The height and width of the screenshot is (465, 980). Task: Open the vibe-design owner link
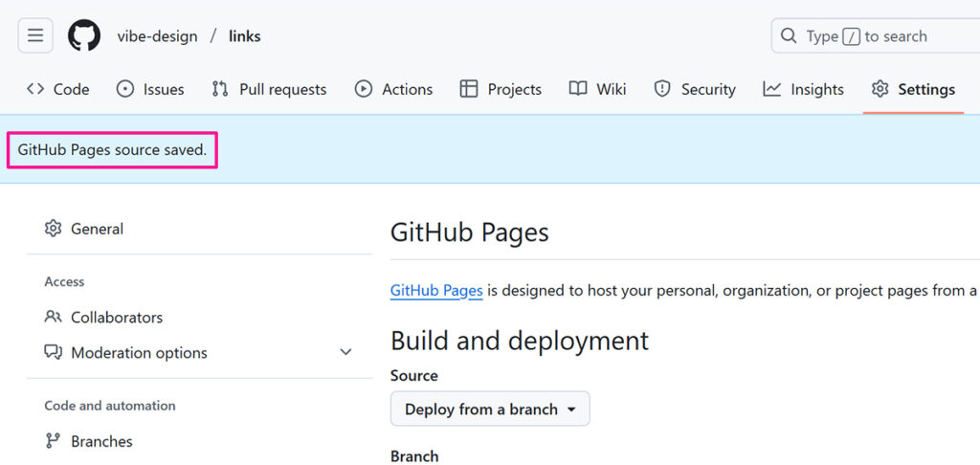point(157,36)
